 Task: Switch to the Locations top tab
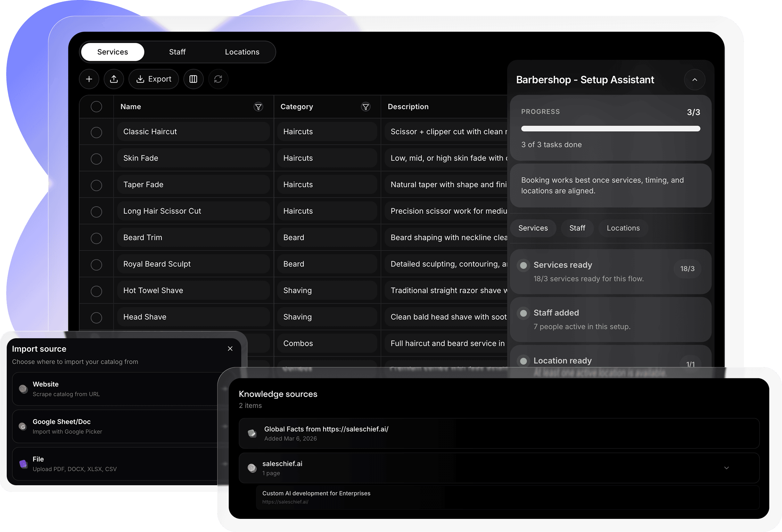point(242,52)
